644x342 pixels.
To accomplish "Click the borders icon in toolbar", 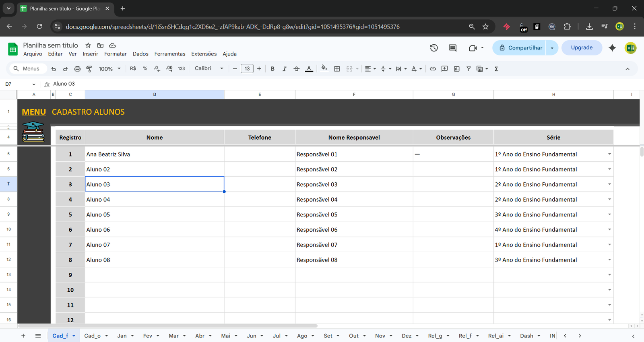I will [337, 69].
